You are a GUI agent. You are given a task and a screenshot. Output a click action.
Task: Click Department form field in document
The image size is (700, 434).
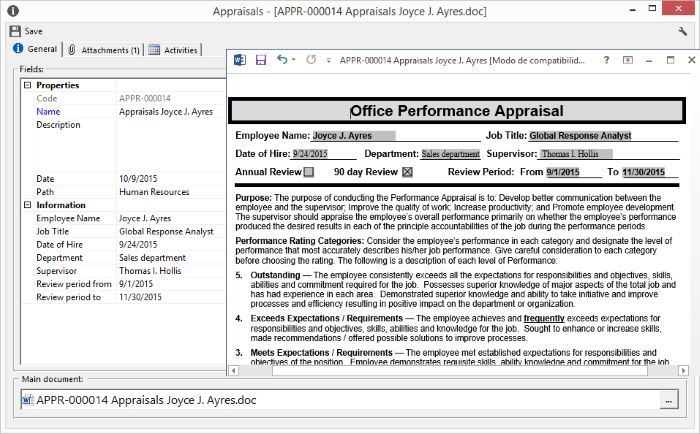(x=450, y=154)
